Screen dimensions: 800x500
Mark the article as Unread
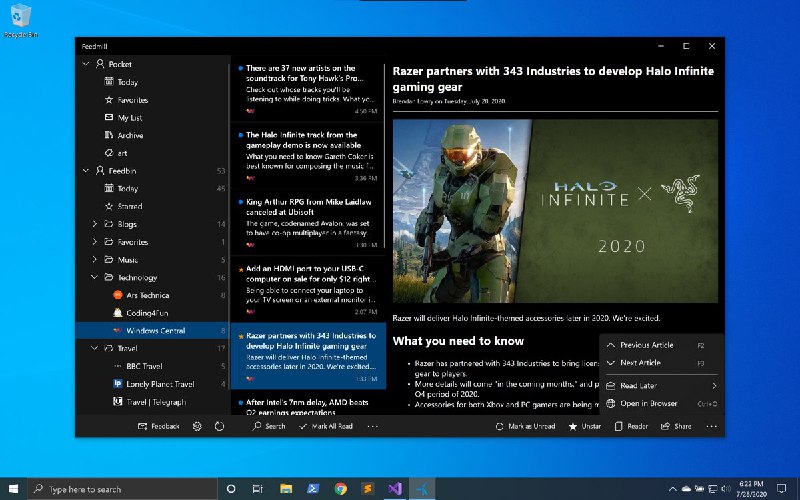pos(525,426)
